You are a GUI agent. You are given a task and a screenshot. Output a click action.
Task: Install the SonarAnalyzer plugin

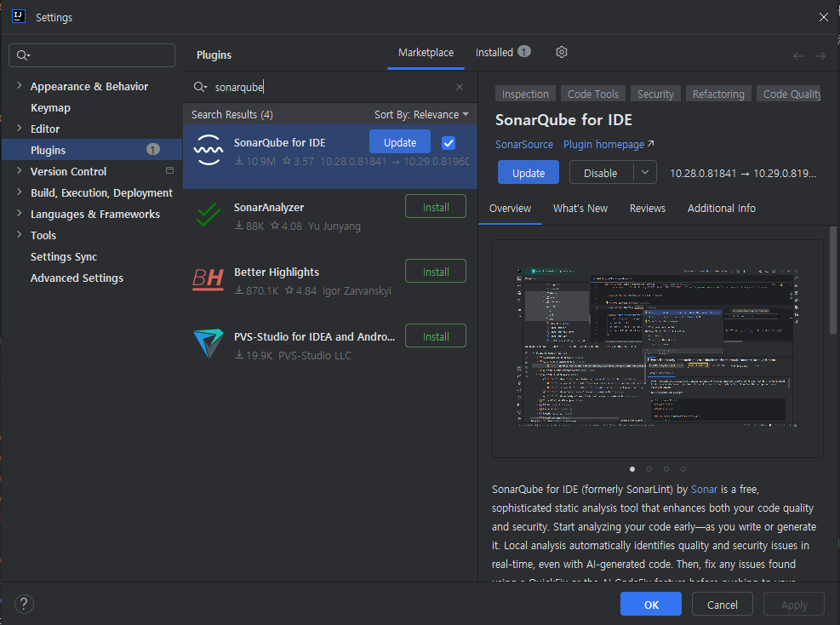coord(436,207)
